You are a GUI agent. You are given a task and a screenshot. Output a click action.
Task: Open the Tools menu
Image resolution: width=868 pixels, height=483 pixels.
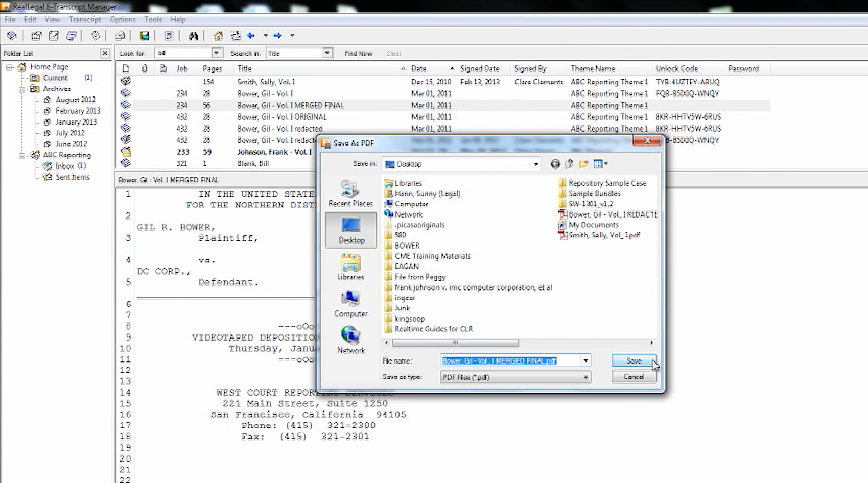153,19
